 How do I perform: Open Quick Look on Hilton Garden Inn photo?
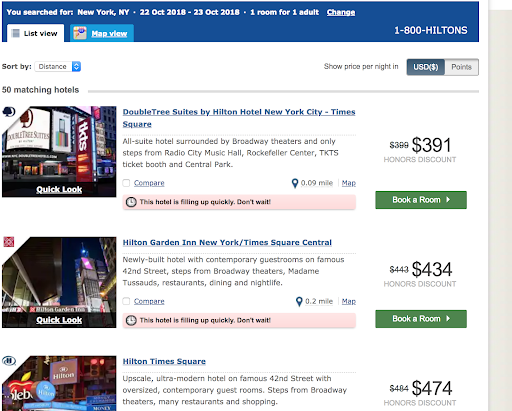click(x=59, y=320)
